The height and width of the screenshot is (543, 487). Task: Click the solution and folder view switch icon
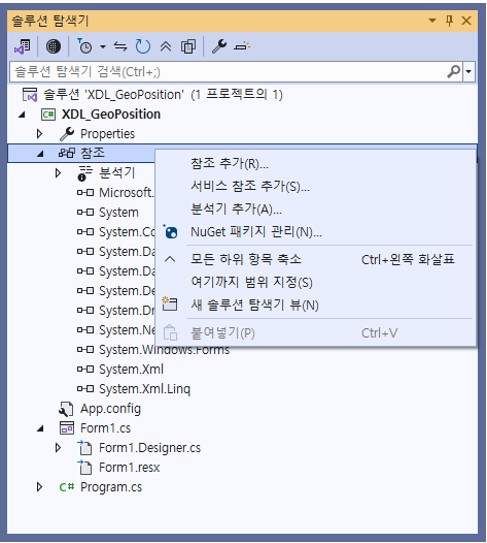click(23, 46)
